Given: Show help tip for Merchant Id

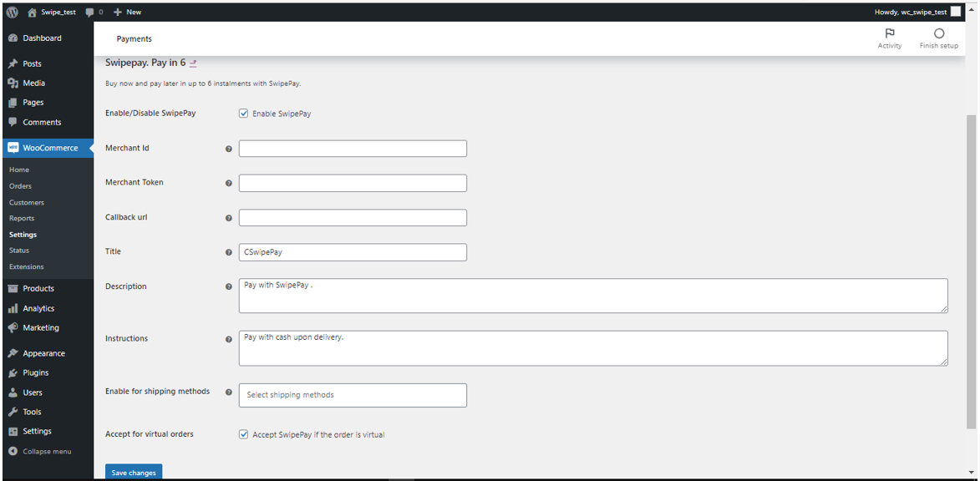Looking at the screenshot, I should click(x=228, y=149).
